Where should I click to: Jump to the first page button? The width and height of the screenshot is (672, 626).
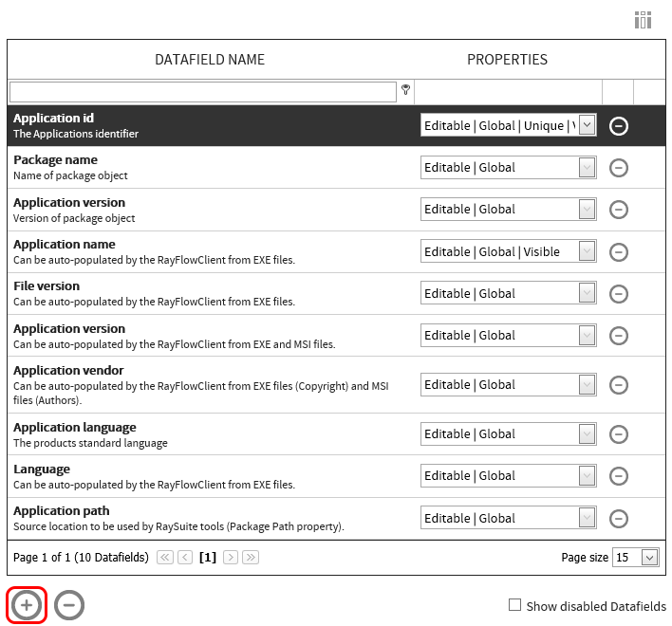[x=165, y=558]
